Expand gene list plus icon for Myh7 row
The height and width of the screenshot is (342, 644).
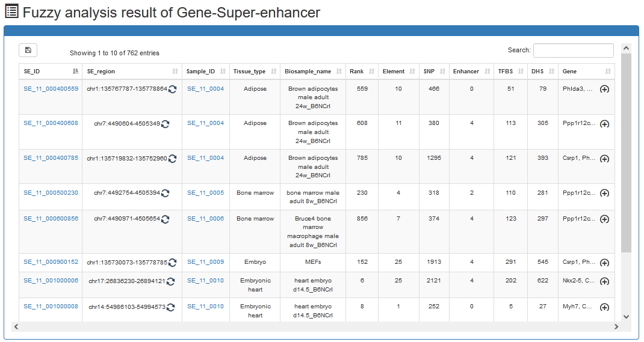(x=604, y=307)
